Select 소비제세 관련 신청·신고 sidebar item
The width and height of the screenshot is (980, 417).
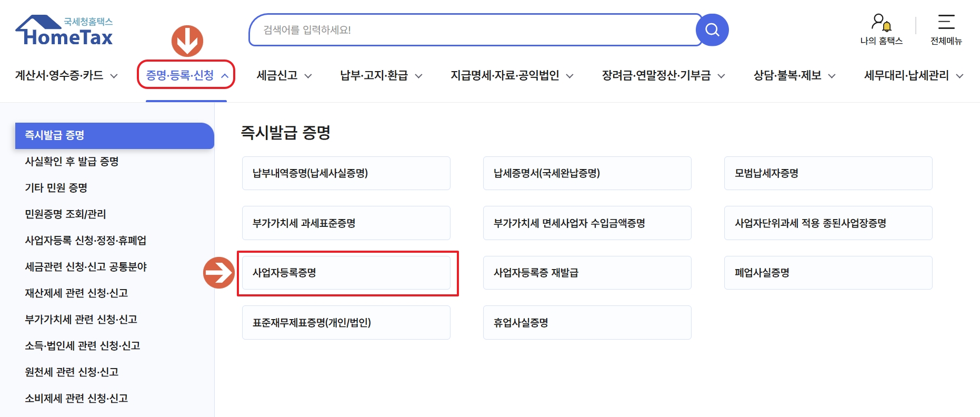coord(77,399)
